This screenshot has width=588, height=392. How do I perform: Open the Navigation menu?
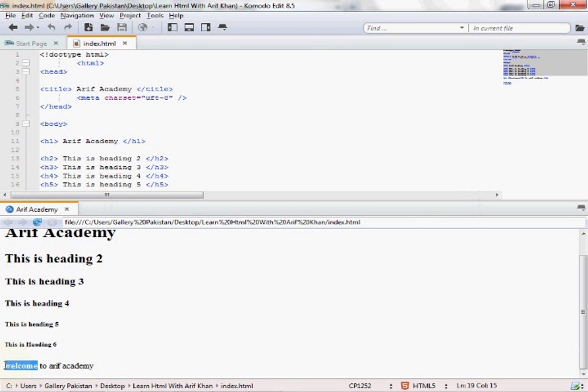coord(77,15)
